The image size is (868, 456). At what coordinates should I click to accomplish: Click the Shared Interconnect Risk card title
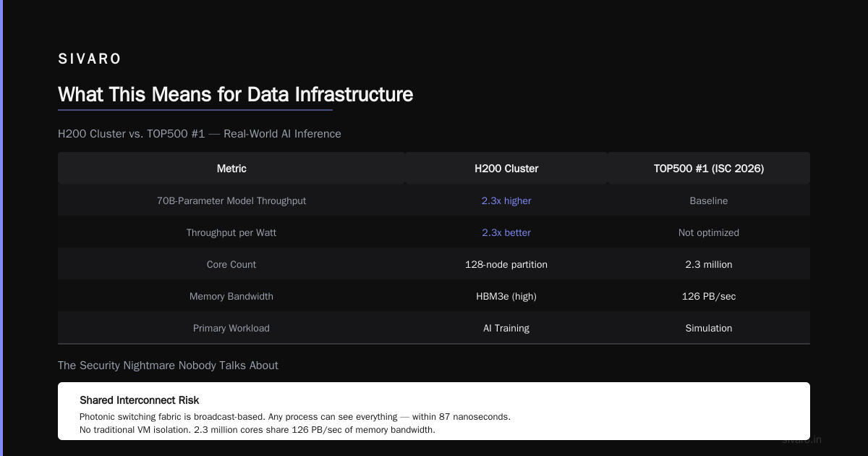(x=140, y=400)
